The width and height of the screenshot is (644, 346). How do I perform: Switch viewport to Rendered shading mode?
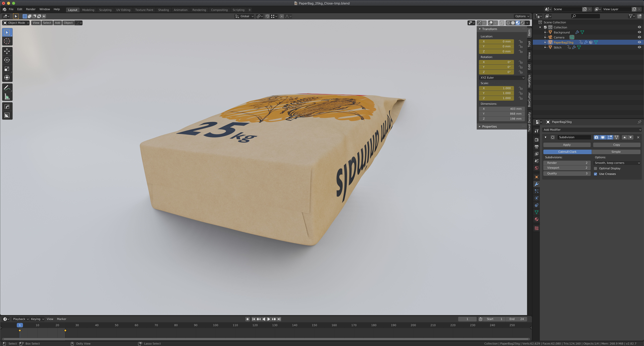[x=523, y=23]
